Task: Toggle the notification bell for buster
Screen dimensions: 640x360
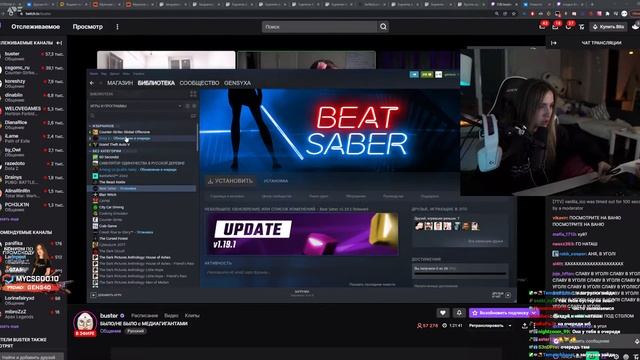Action: point(459,313)
